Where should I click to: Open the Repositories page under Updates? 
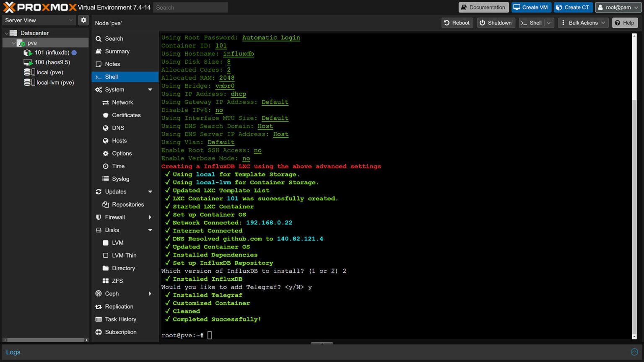pos(127,204)
